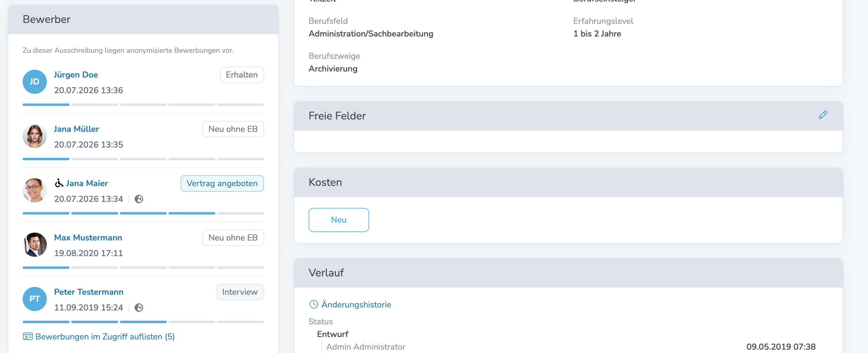
Task: Open Jana Maier's profile photo
Action: click(34, 190)
